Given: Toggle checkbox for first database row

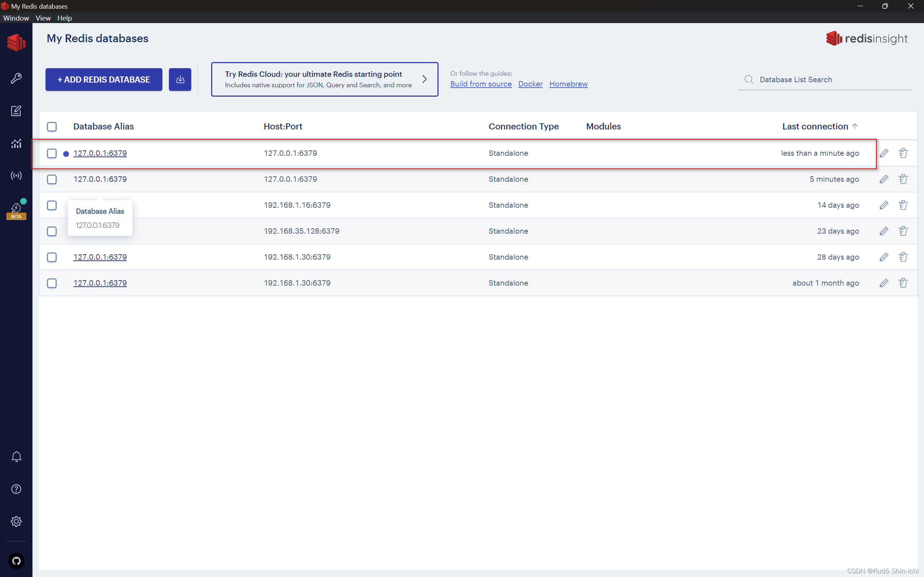Looking at the screenshot, I should pyautogui.click(x=52, y=153).
